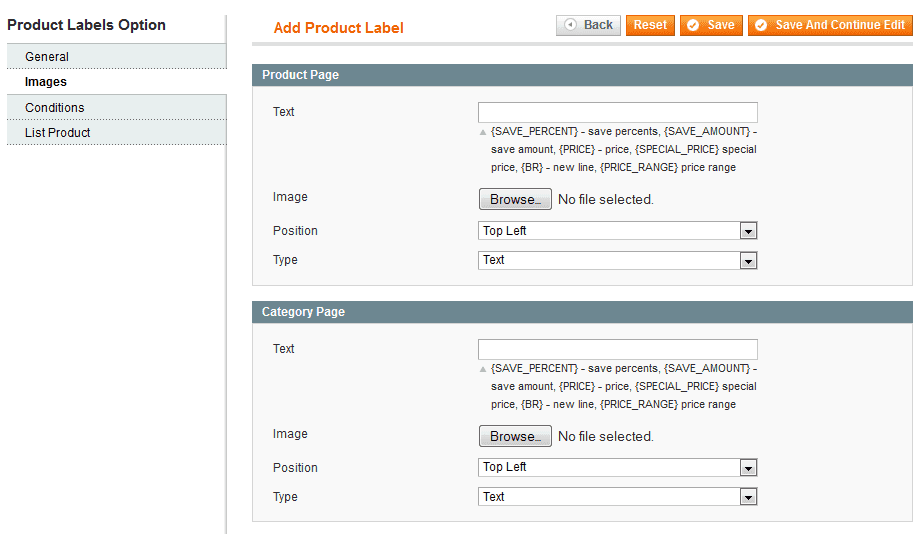Browse for a Product Page image file
The height and width of the screenshot is (534, 924).
pos(515,199)
